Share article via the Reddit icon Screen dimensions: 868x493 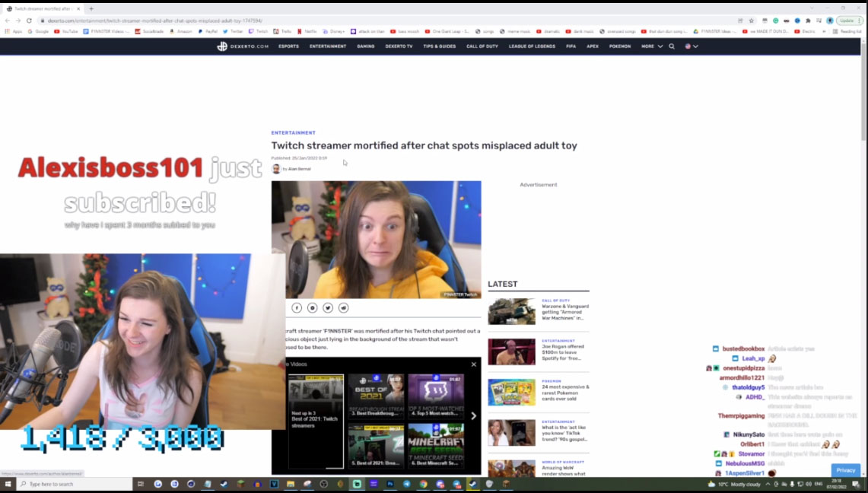click(x=343, y=307)
